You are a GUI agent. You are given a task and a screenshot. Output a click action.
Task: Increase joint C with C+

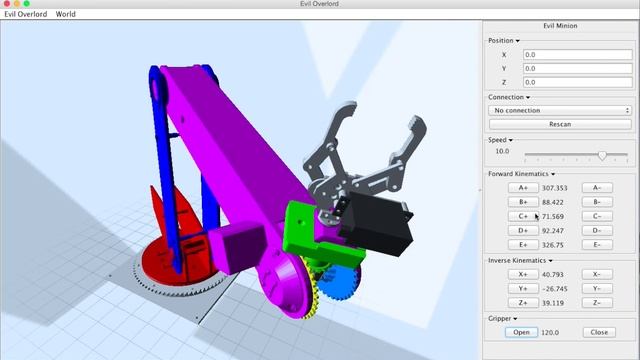pyautogui.click(x=523, y=216)
